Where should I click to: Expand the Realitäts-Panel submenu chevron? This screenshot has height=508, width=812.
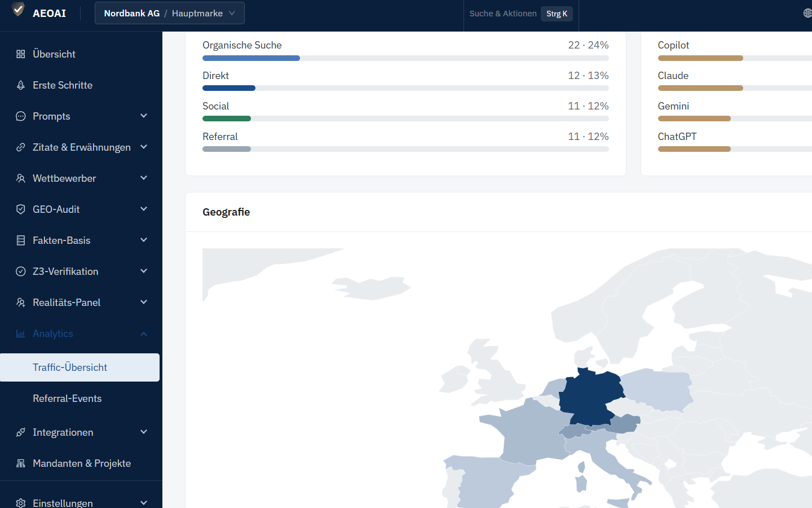[144, 302]
